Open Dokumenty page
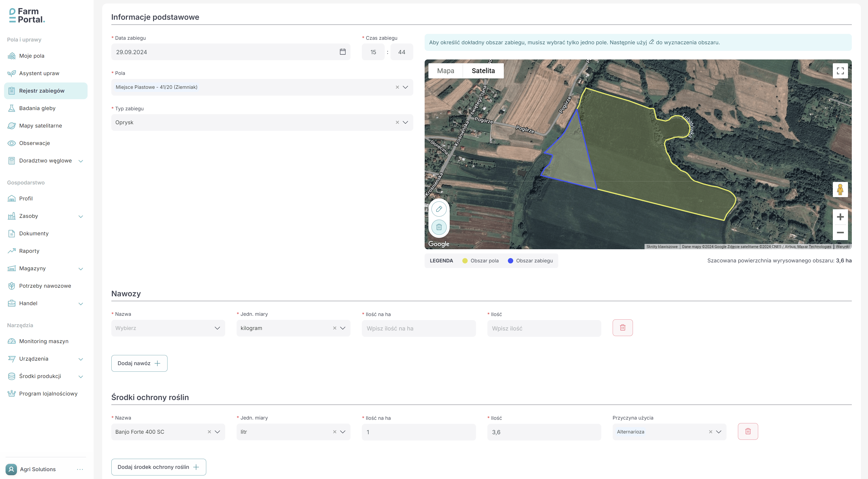 [46, 234]
